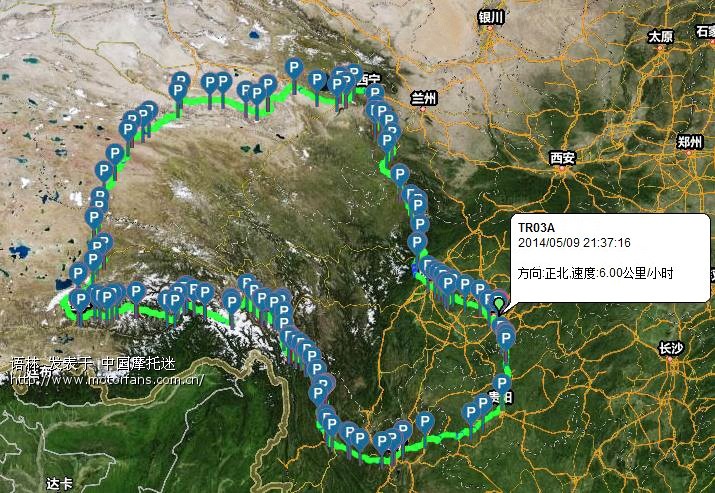The height and width of the screenshot is (493, 715).
Task: Click the 中国摩托迷 watermark text
Action: tap(138, 364)
